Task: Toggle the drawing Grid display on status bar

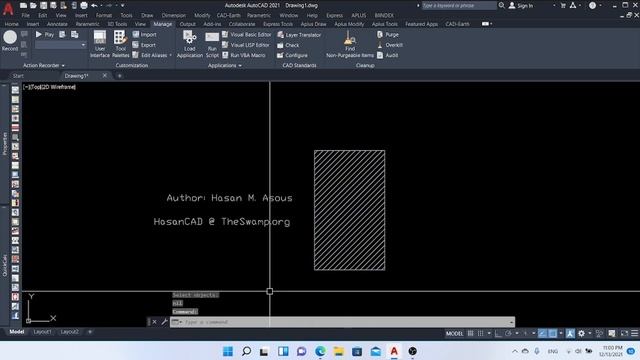Action: click(471, 333)
